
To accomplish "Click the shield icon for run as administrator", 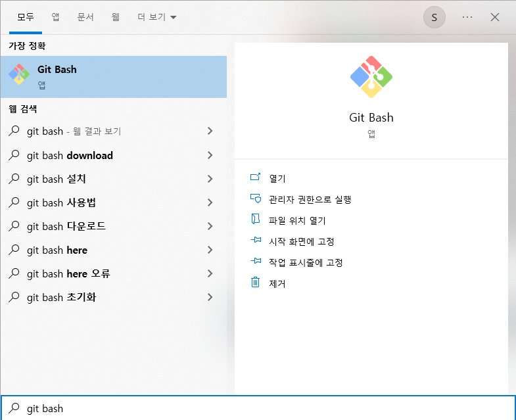I will (x=255, y=198).
